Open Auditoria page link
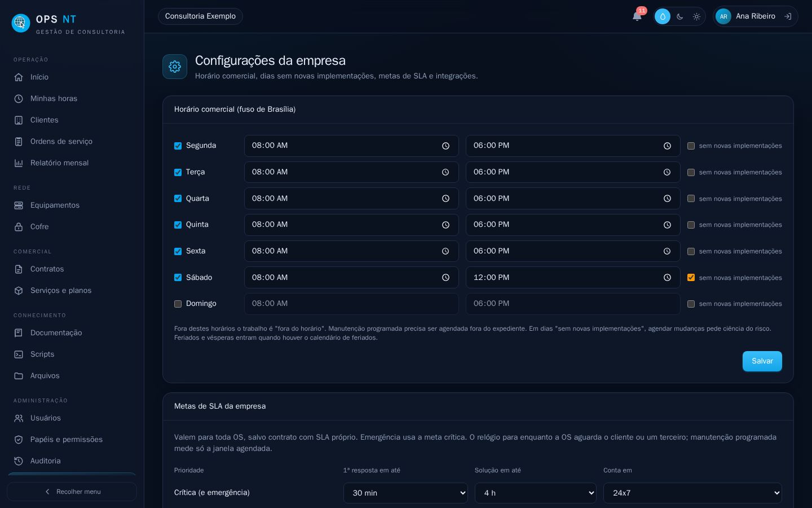The width and height of the screenshot is (812, 508). coord(72,461)
